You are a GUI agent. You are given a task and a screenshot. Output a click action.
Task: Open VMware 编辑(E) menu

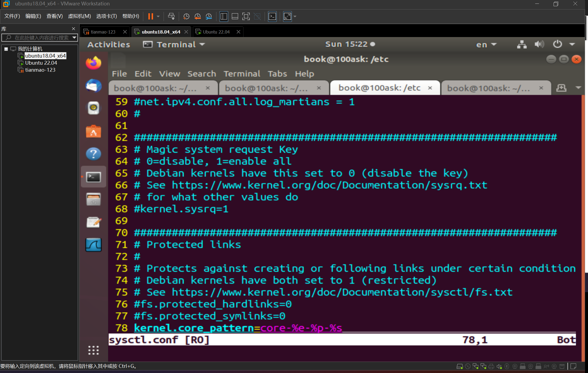[33, 16]
